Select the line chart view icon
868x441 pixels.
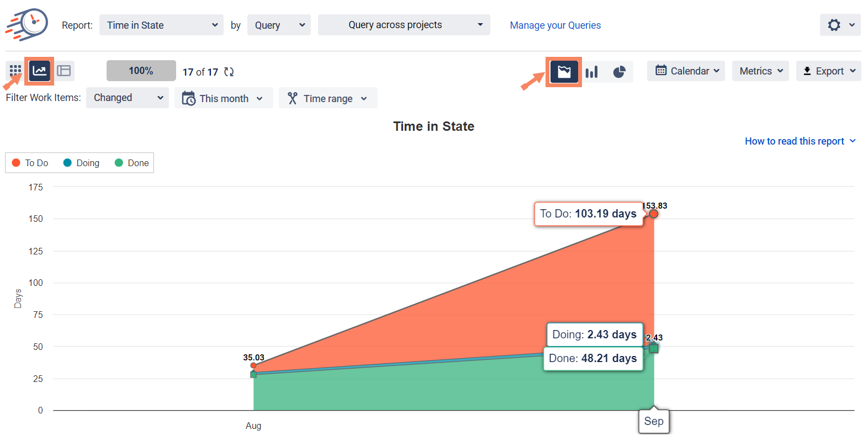[39, 71]
